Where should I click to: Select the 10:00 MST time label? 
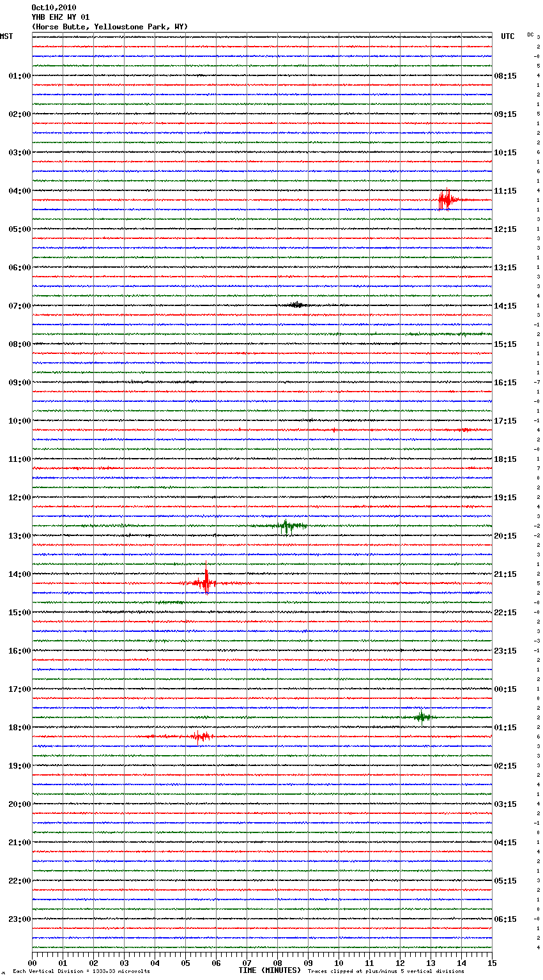[x=20, y=421]
